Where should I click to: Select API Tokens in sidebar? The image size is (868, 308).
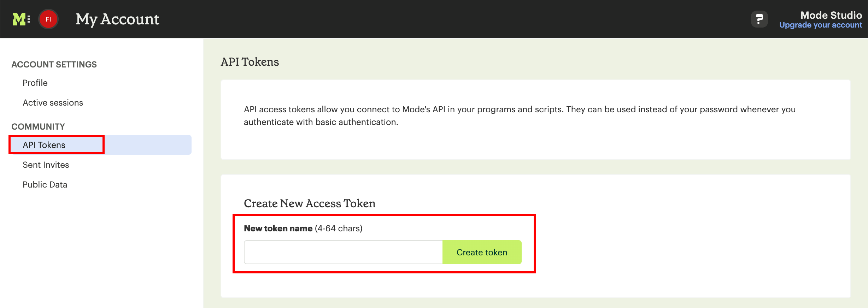pos(101,145)
